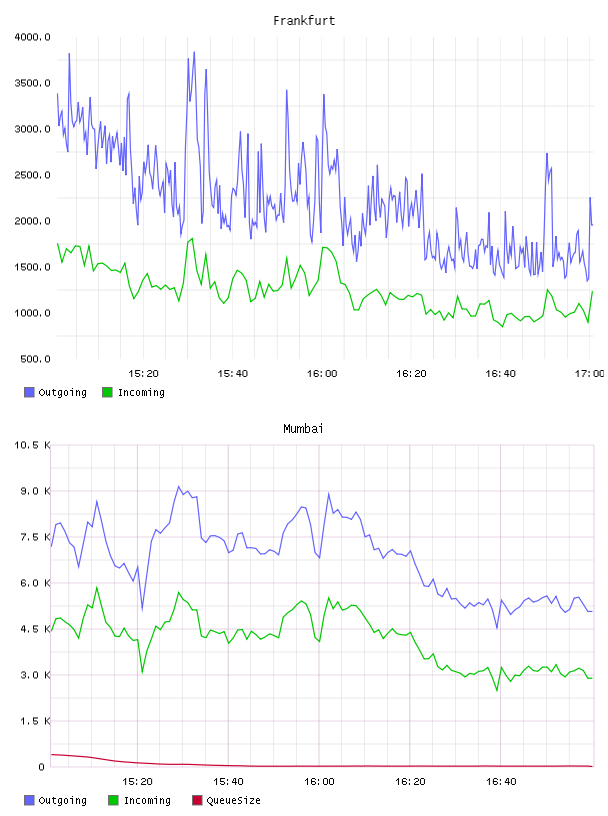Image resolution: width=608 pixels, height=816 pixels.
Task: Select the Outgoing label in Frankfurt legend
Action: [62, 393]
